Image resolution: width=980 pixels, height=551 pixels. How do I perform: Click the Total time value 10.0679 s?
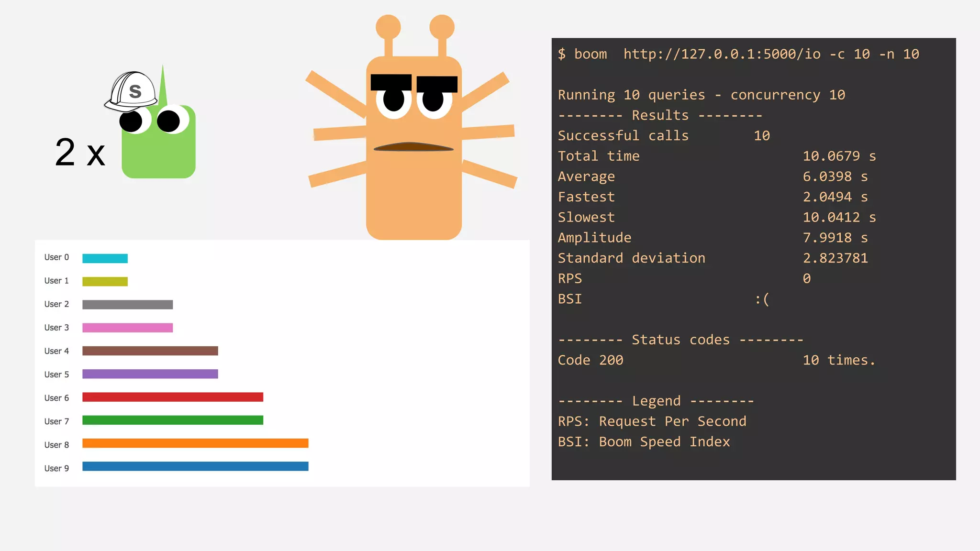click(x=839, y=156)
